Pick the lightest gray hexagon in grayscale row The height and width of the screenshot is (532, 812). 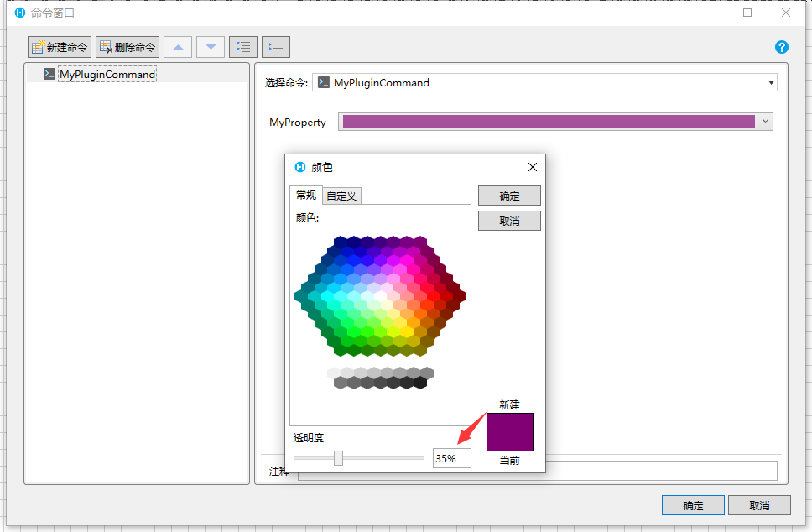(x=334, y=373)
